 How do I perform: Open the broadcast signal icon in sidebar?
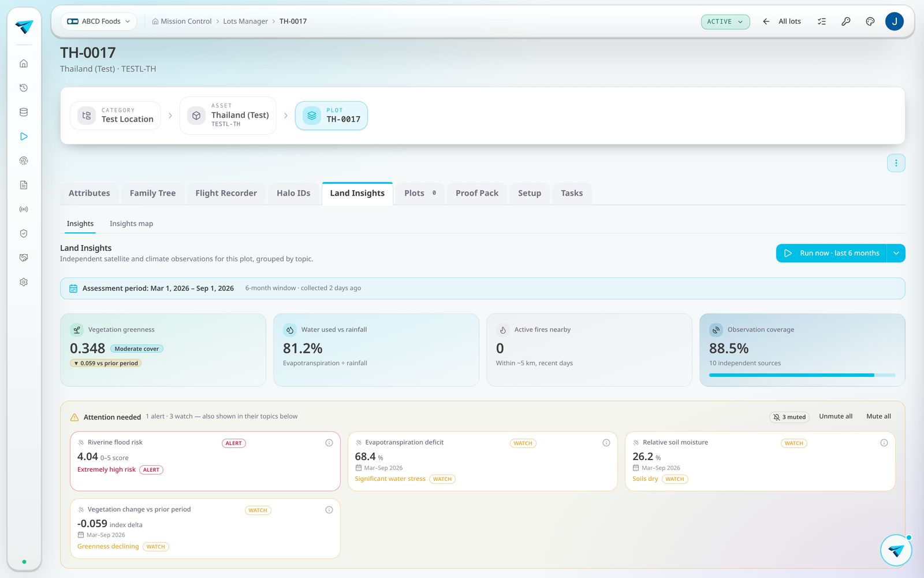click(x=24, y=209)
